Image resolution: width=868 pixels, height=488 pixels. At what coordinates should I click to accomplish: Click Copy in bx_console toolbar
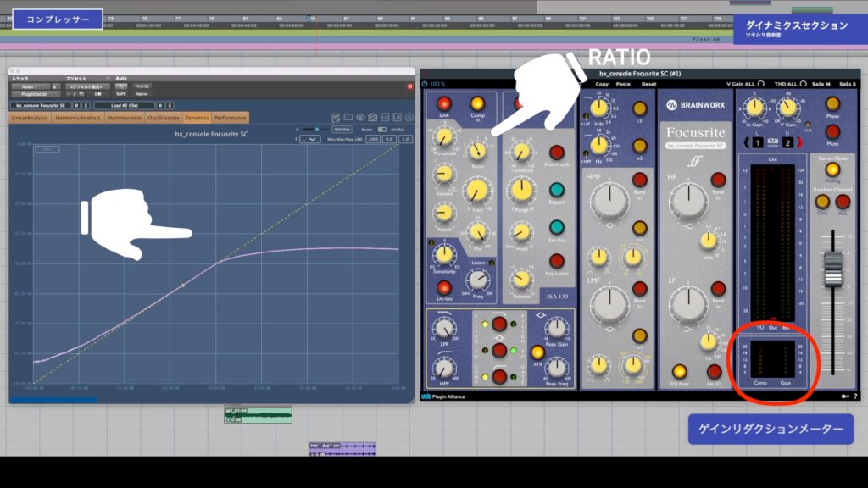pyautogui.click(x=602, y=84)
